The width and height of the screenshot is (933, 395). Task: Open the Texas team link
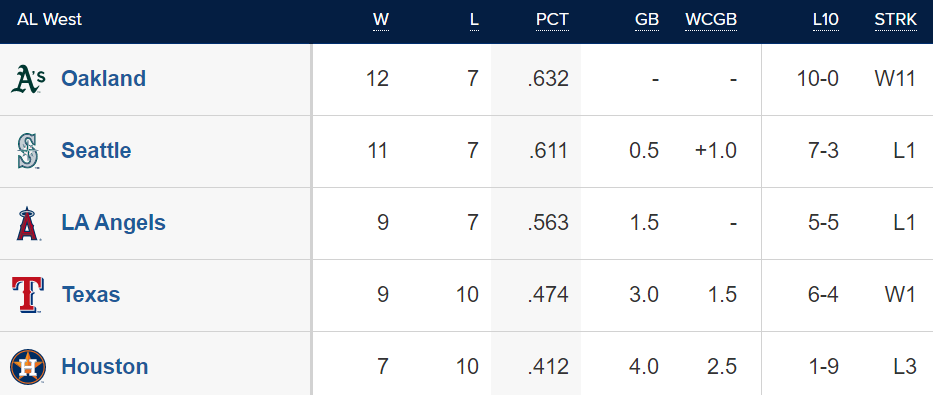tap(91, 294)
